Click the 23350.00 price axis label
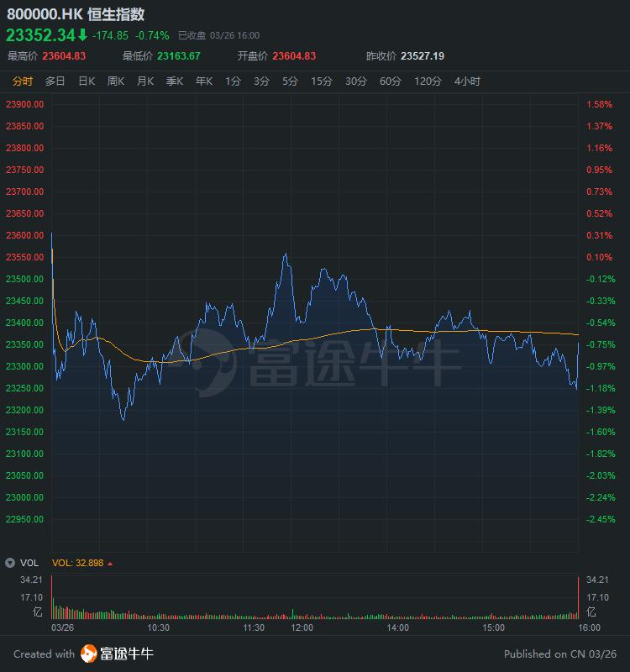630x672 pixels. (x=25, y=344)
